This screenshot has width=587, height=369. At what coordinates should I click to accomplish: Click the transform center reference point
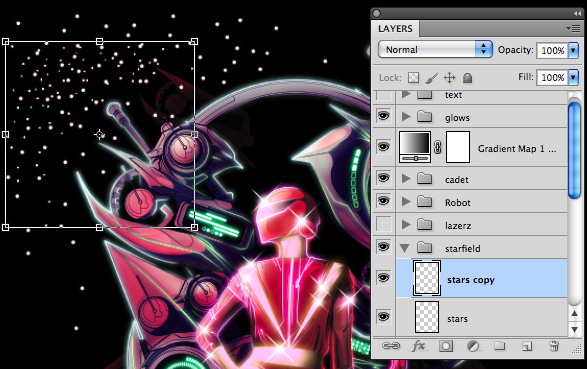pos(99,134)
